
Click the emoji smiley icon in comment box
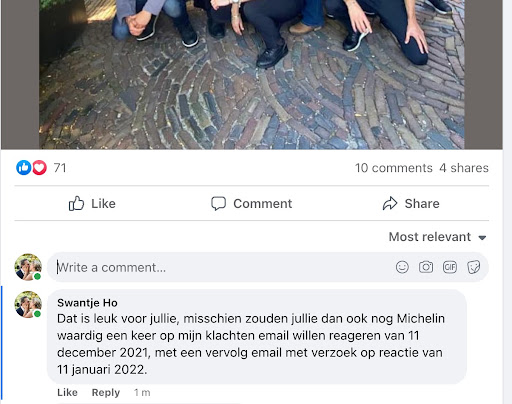[x=402, y=267]
